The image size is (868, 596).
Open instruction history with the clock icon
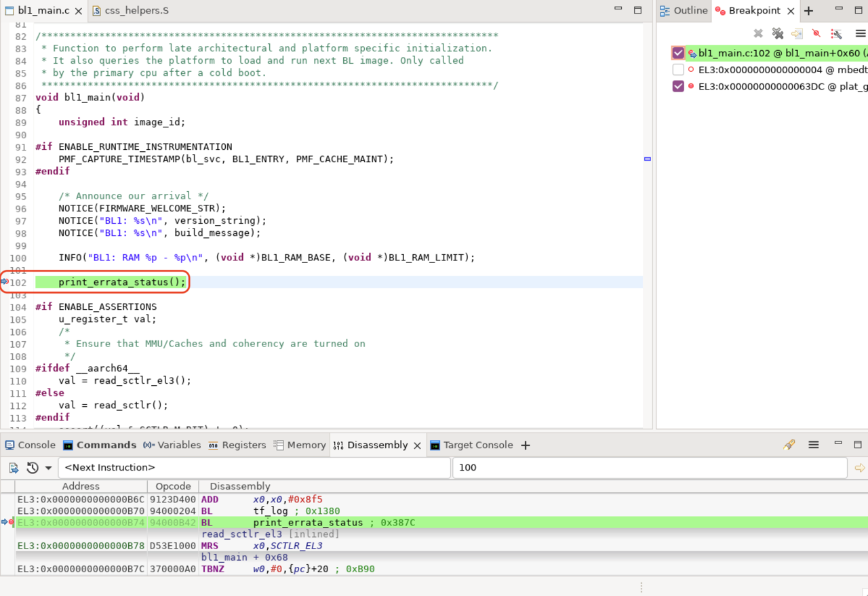click(31, 467)
